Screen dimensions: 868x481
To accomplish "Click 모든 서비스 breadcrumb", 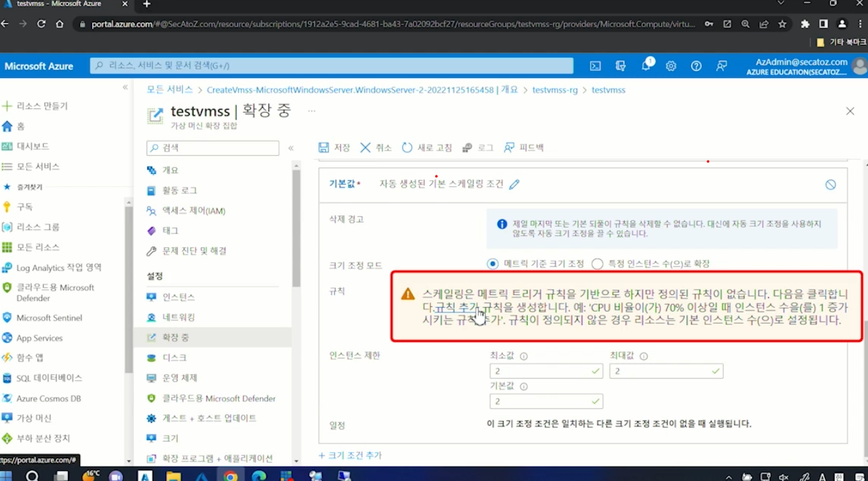I will (169, 89).
